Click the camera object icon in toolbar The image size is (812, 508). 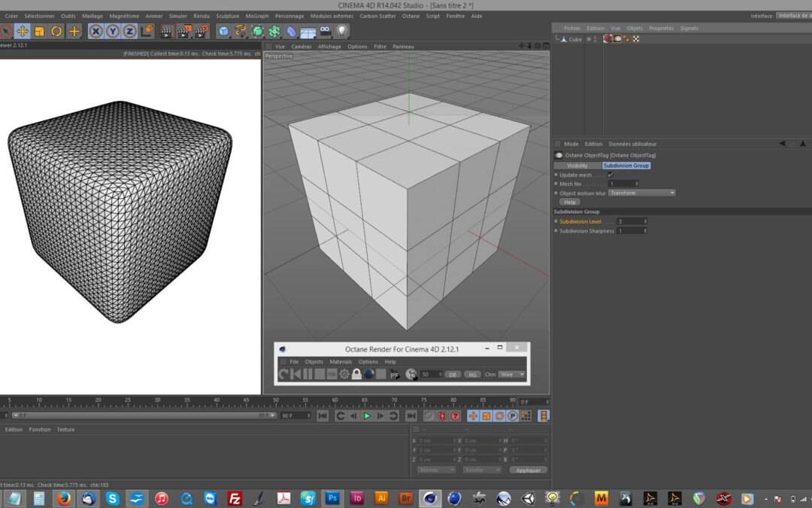[x=325, y=31]
